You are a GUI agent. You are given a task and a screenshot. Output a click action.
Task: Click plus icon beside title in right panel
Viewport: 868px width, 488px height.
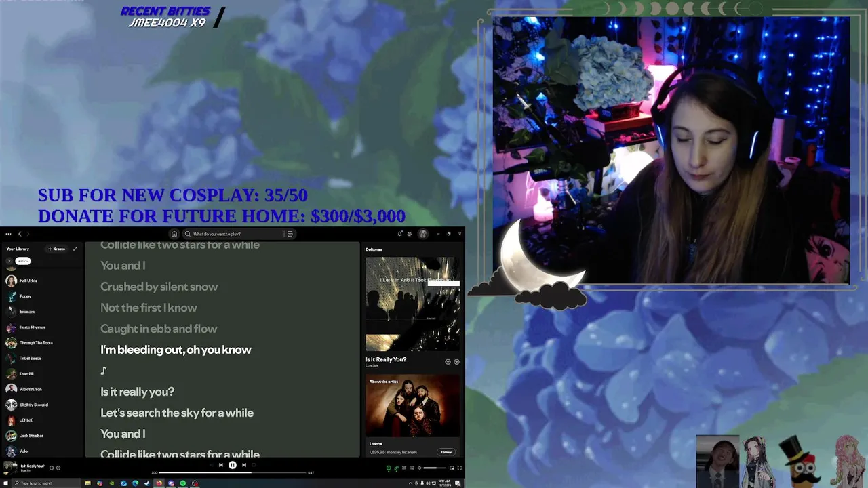point(456,362)
